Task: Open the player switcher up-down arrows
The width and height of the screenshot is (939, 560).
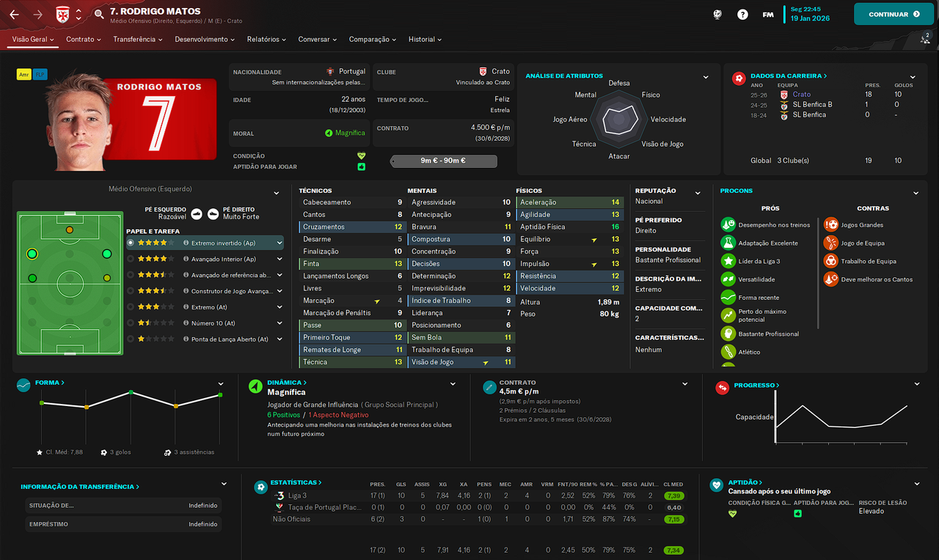Action: tap(78, 15)
